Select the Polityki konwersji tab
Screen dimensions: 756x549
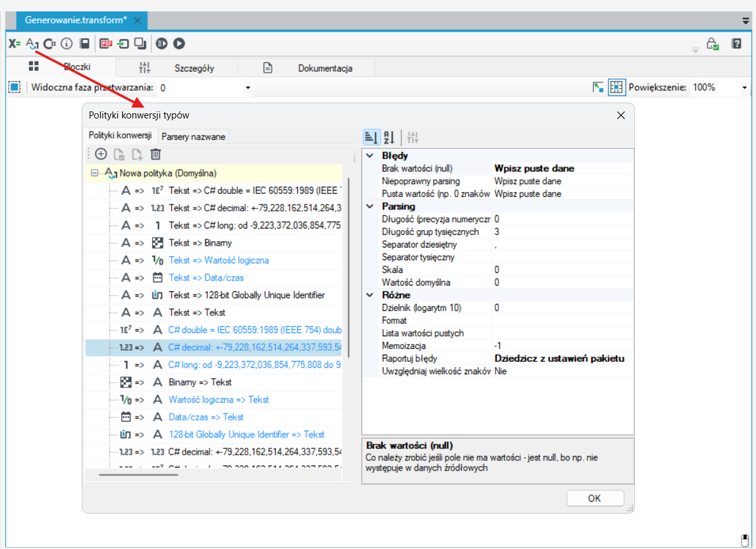(x=120, y=136)
